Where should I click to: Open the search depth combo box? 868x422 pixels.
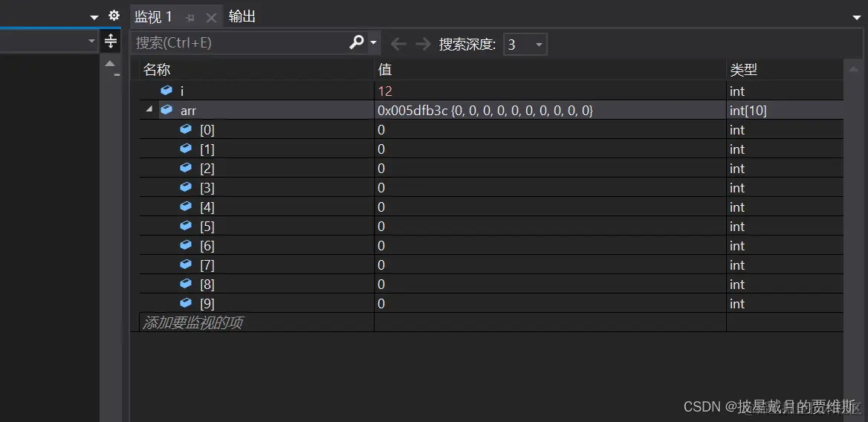[525, 45]
